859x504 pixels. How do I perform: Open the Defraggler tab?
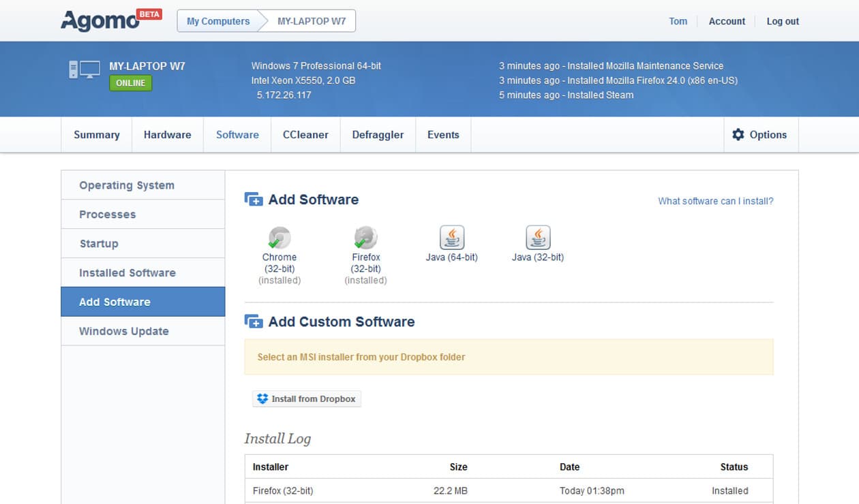378,135
